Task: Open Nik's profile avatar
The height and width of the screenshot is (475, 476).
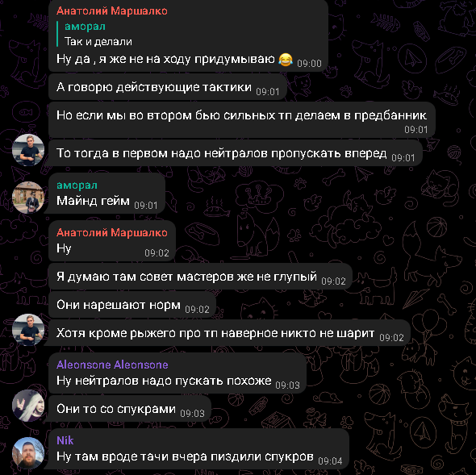Action: point(28,453)
